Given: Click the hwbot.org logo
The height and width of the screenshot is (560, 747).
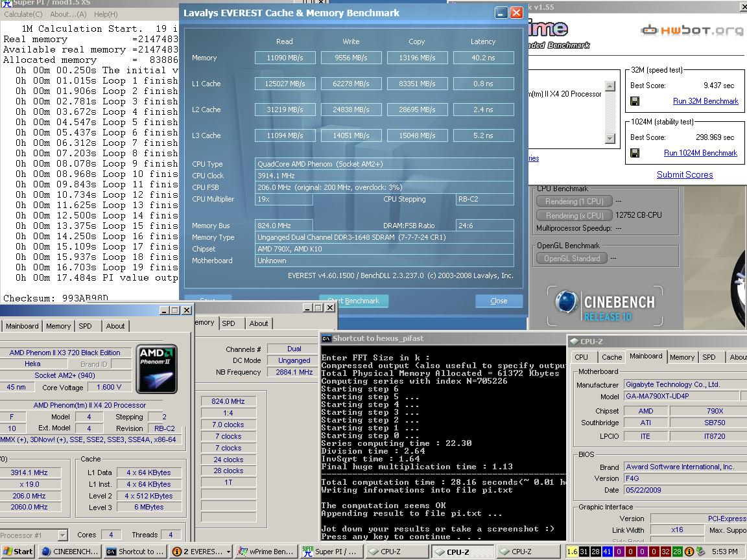Looking at the screenshot, I should (691, 30).
